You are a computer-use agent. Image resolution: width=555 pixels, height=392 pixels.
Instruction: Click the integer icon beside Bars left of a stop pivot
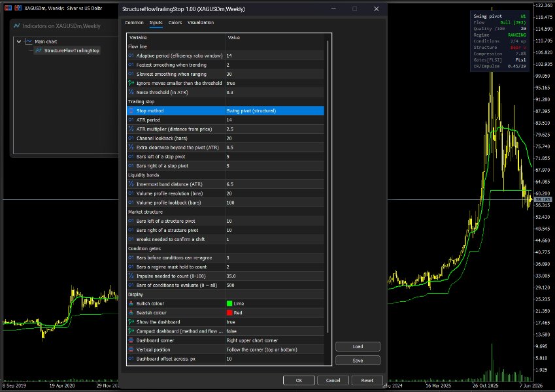131,157
